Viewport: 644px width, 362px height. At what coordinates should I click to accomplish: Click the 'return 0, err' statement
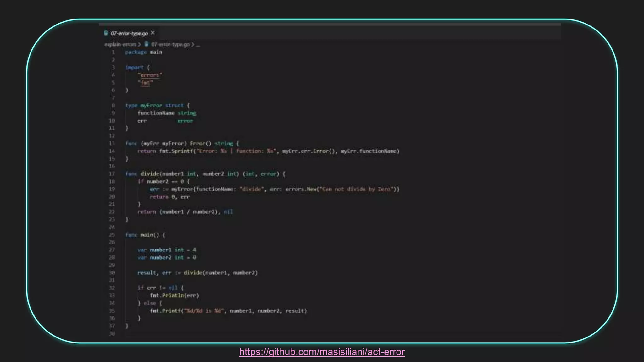point(170,197)
